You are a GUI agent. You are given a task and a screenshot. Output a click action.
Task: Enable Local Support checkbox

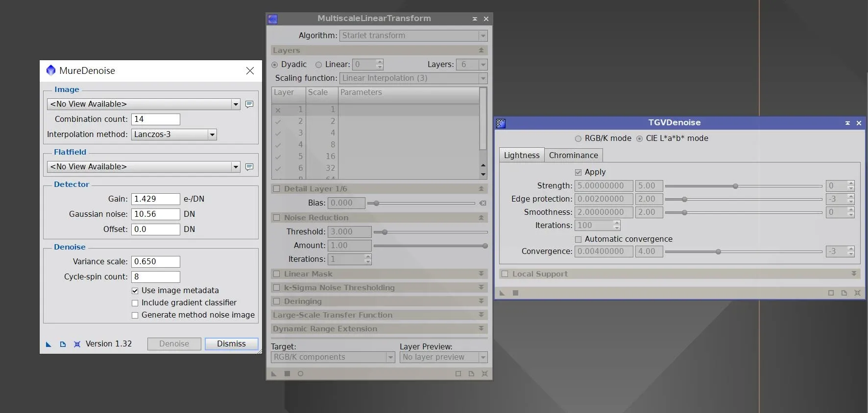505,274
